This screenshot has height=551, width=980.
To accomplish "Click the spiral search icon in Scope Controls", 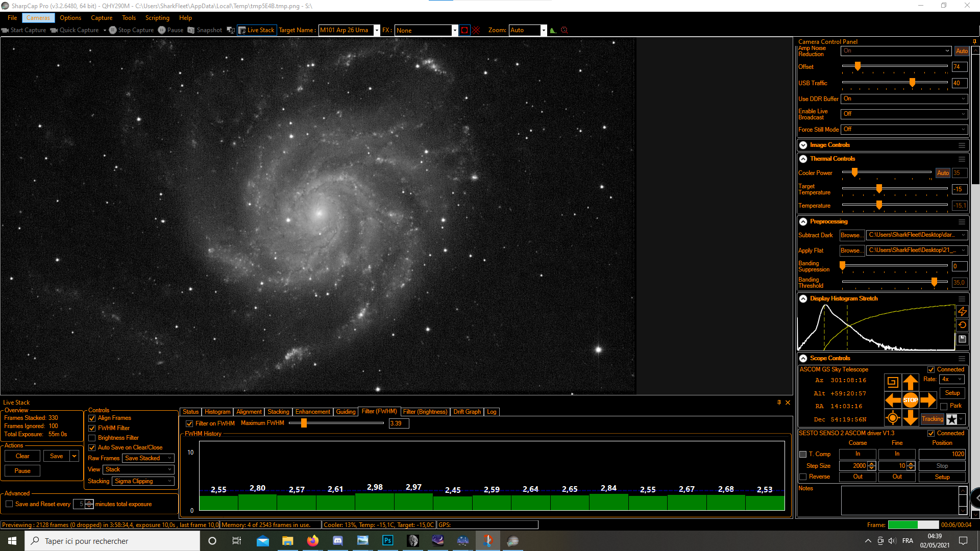I will pyautogui.click(x=893, y=382).
